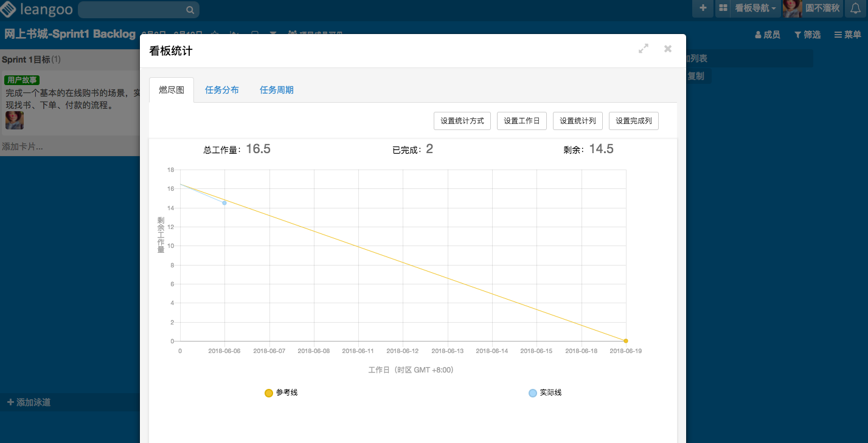Click the search magnifier icon
Image resolution: width=868 pixels, height=443 pixels.
[190, 10]
